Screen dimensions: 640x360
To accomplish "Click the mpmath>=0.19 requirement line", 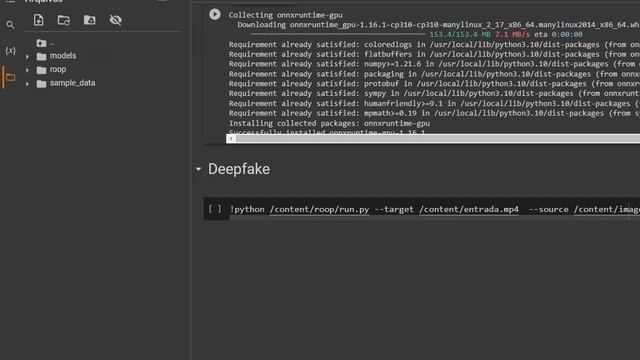I will 434,113.
